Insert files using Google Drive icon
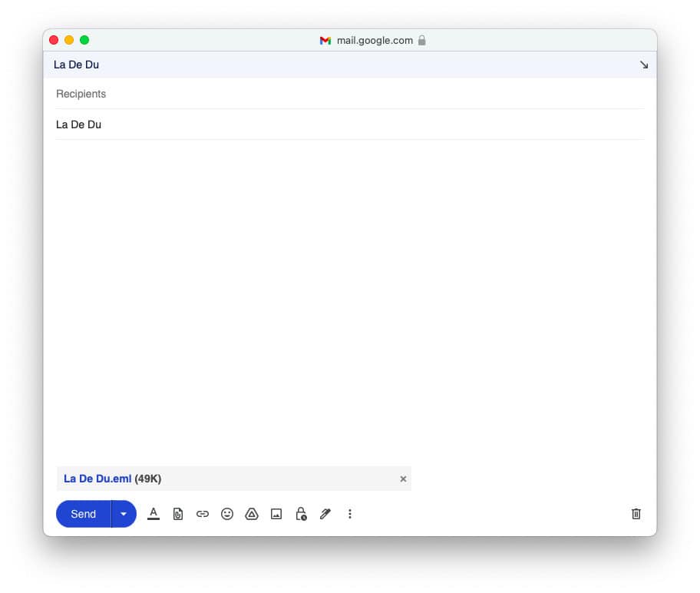The width and height of the screenshot is (700, 593). click(x=252, y=514)
